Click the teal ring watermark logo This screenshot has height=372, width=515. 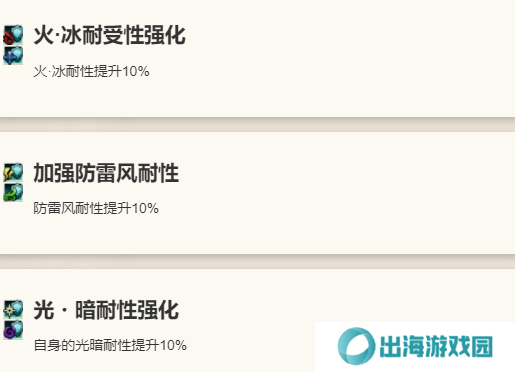pos(356,346)
